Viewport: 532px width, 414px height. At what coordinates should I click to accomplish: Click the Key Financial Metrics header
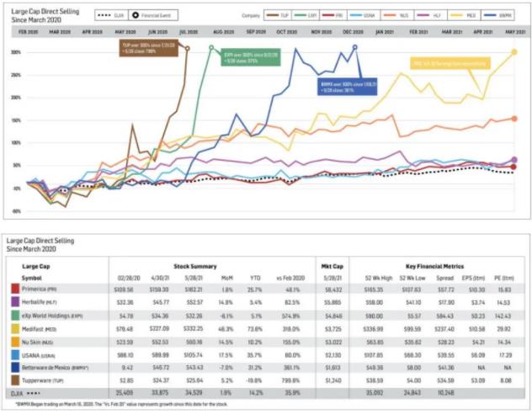click(x=434, y=267)
